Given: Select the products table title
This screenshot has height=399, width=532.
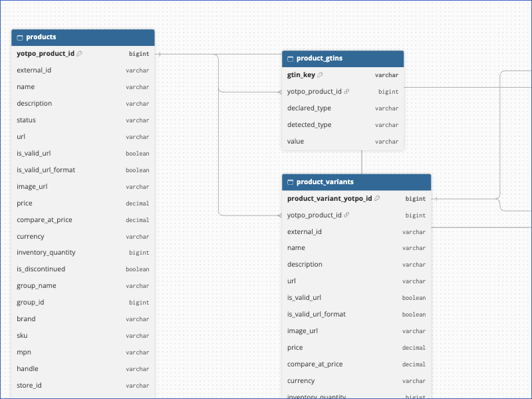Looking at the screenshot, I should coord(41,37).
